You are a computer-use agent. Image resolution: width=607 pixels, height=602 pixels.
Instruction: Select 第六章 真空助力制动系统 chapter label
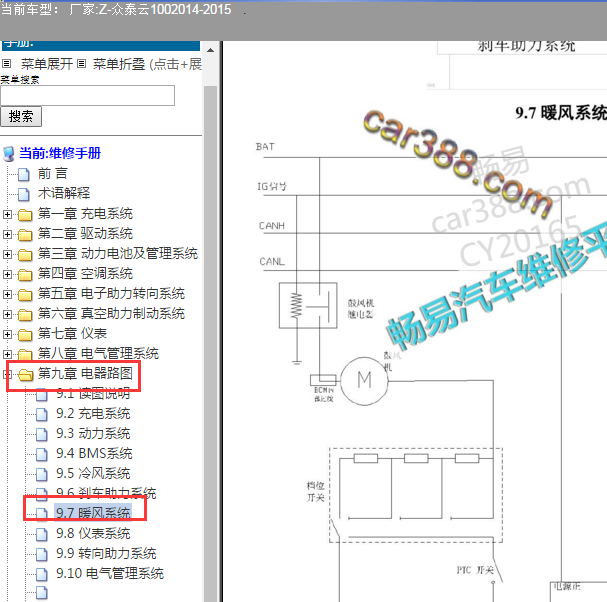coord(111,314)
